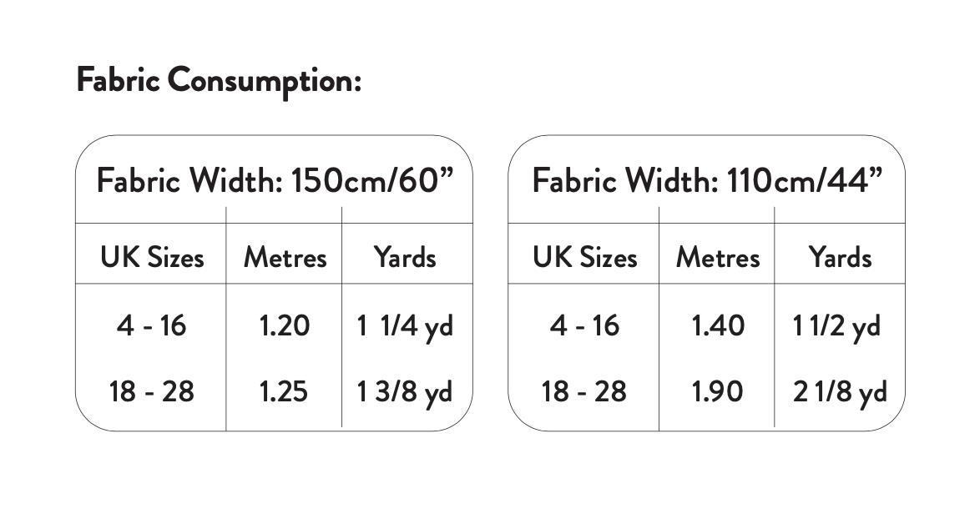Click UK Sizes column header in 150cm table

(152, 257)
